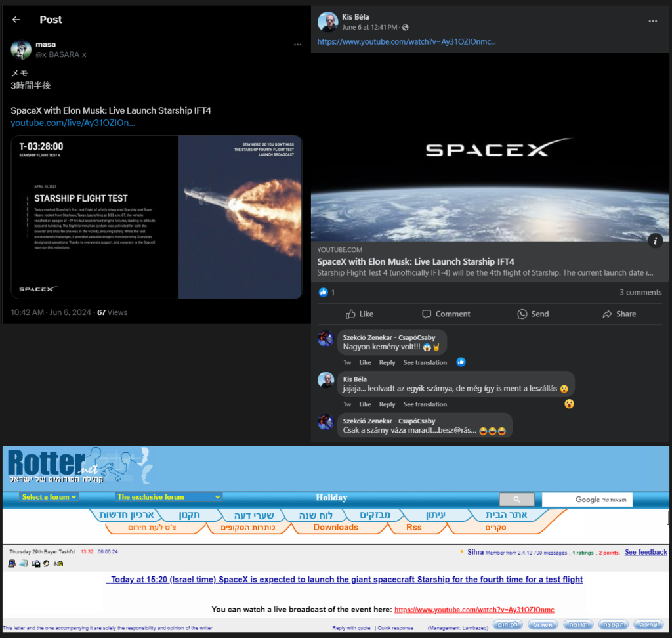The height and width of the screenshot is (638, 672).
Task: Click the לפורום button
Action: tap(508, 625)
